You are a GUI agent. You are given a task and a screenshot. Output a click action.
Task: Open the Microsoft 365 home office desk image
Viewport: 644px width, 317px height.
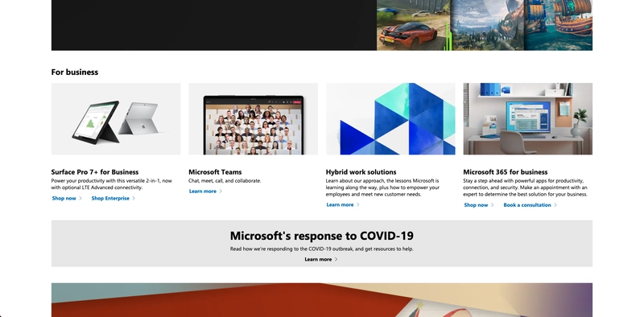tap(528, 119)
